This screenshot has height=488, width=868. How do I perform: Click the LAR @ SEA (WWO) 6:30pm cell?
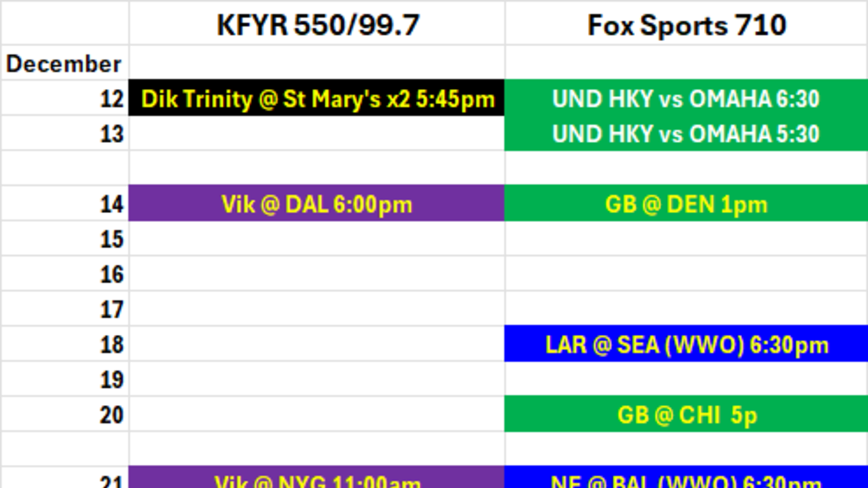[686, 344]
